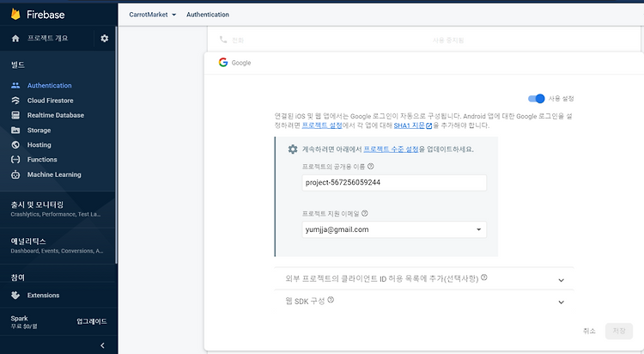Expand 출시 및 모니터링 sidebar group

58,209
